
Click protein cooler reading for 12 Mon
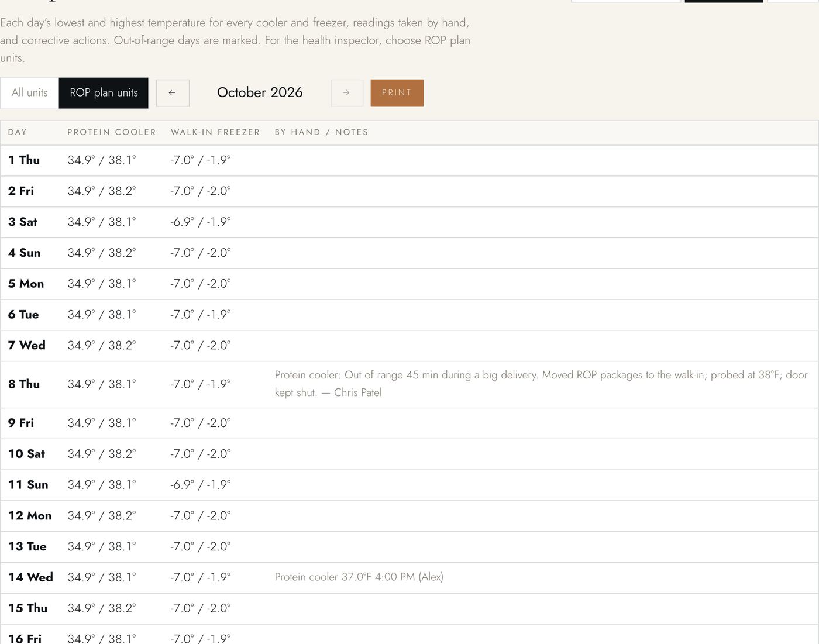click(x=102, y=516)
